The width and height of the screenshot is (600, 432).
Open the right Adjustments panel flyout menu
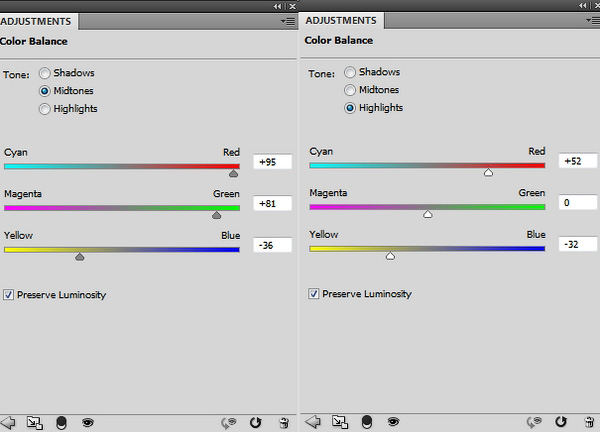[593, 21]
